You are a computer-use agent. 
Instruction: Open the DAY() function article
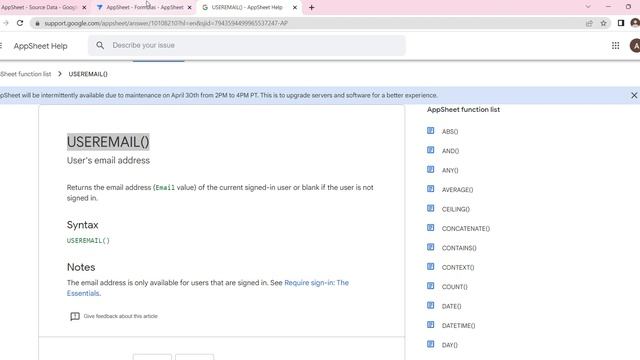point(449,345)
